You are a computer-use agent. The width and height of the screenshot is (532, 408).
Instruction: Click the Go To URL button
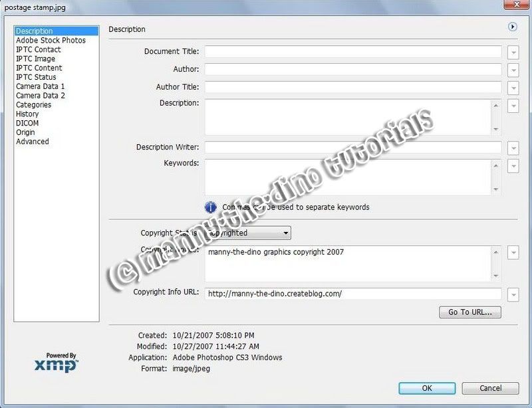point(469,312)
